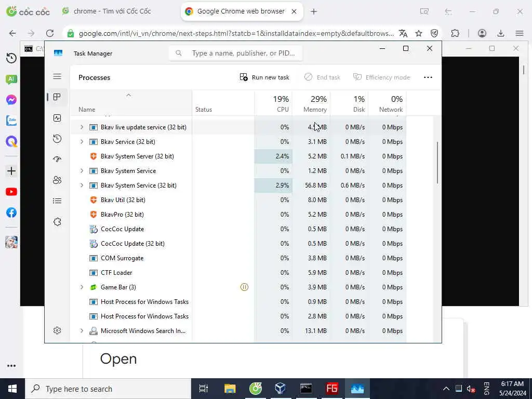This screenshot has height=399, width=532.
Task: Sort processes by CPU column
Action: 273,103
